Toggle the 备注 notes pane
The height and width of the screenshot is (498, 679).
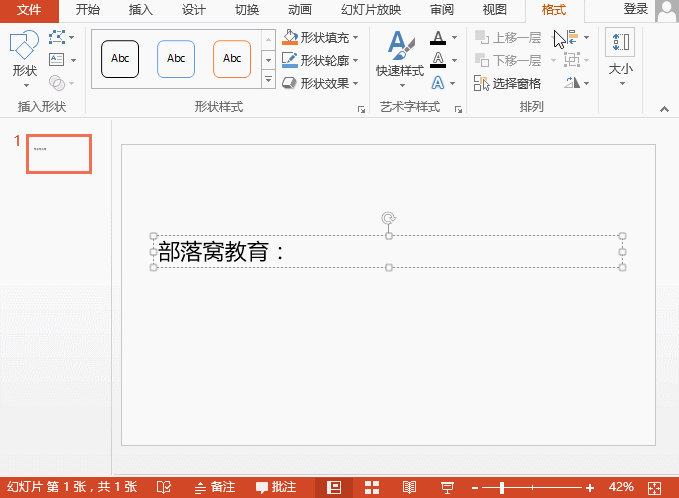(215, 487)
